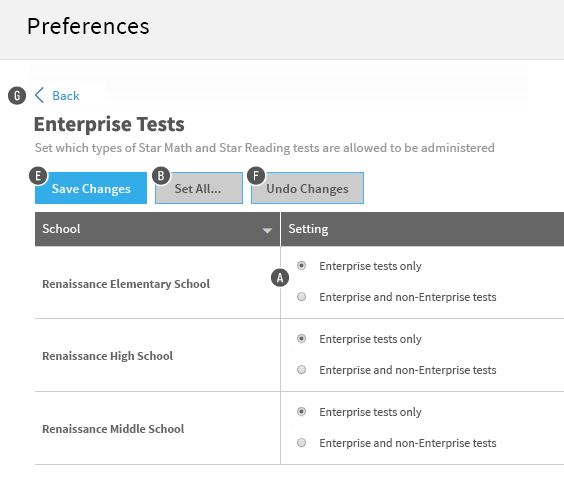Click the Setting column header

coord(422,229)
